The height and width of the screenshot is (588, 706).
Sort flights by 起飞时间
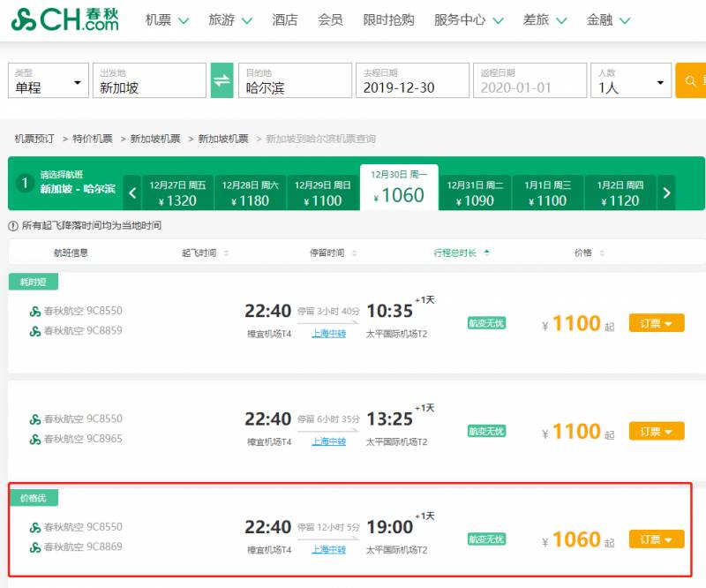coord(205,253)
